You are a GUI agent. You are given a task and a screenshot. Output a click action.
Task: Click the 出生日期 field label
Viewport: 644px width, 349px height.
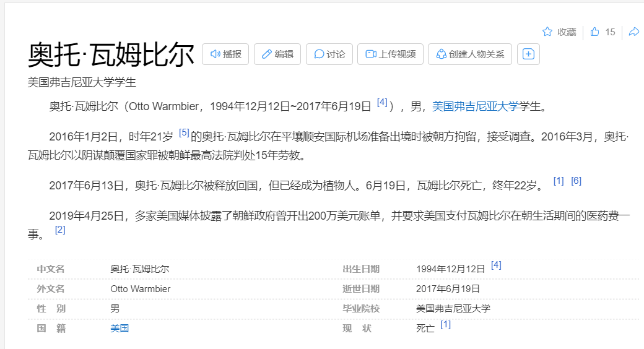pyautogui.click(x=361, y=269)
